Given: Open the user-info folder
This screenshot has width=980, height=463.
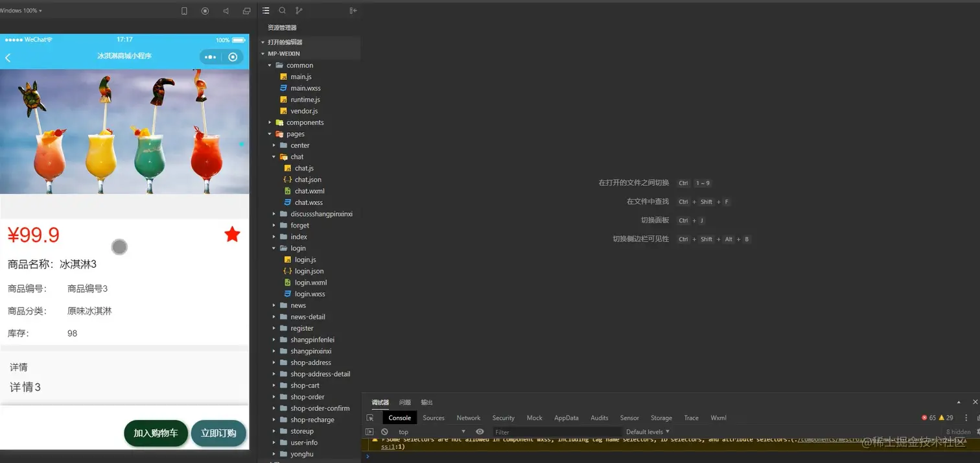Looking at the screenshot, I should [304, 443].
